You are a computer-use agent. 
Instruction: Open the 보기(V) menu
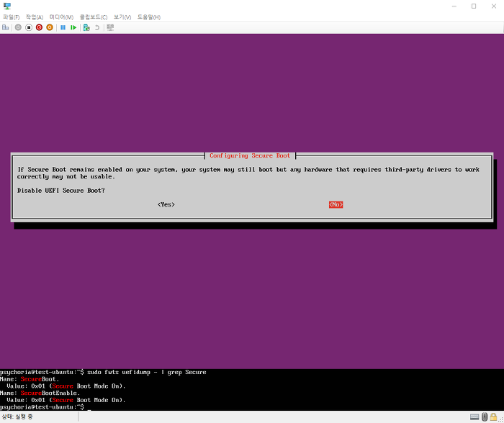122,17
